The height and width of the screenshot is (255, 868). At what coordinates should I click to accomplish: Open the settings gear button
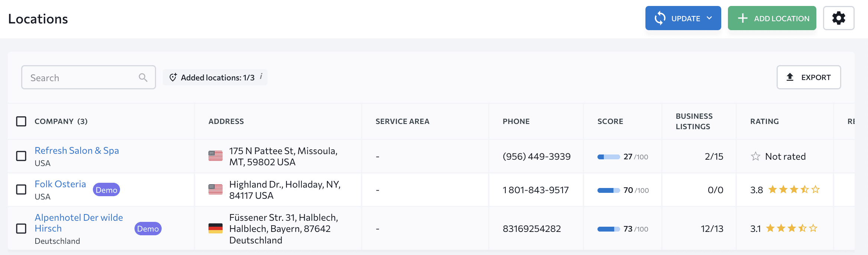click(839, 18)
